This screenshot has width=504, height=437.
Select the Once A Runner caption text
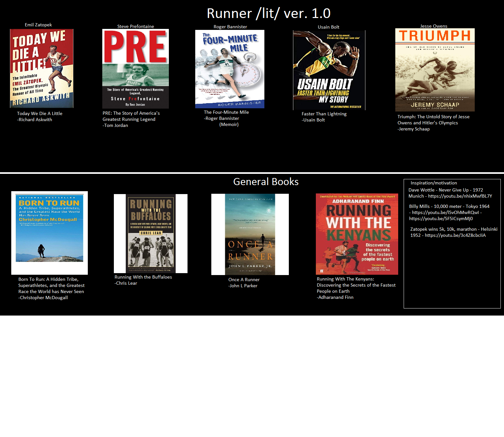point(244,280)
